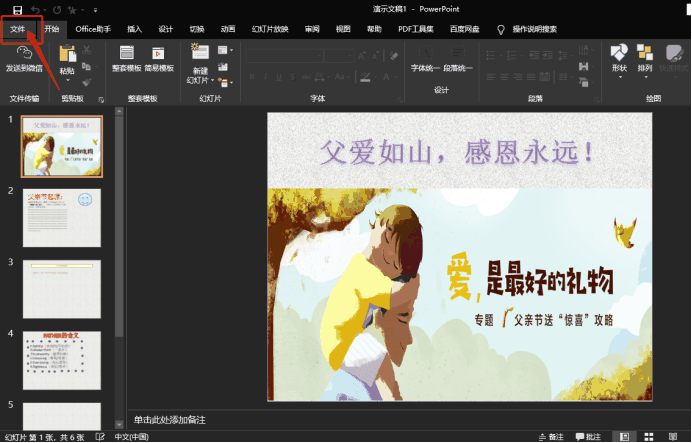The height and width of the screenshot is (443, 692).
Task: Toggle text Shadow S button
Action: click(x=293, y=77)
